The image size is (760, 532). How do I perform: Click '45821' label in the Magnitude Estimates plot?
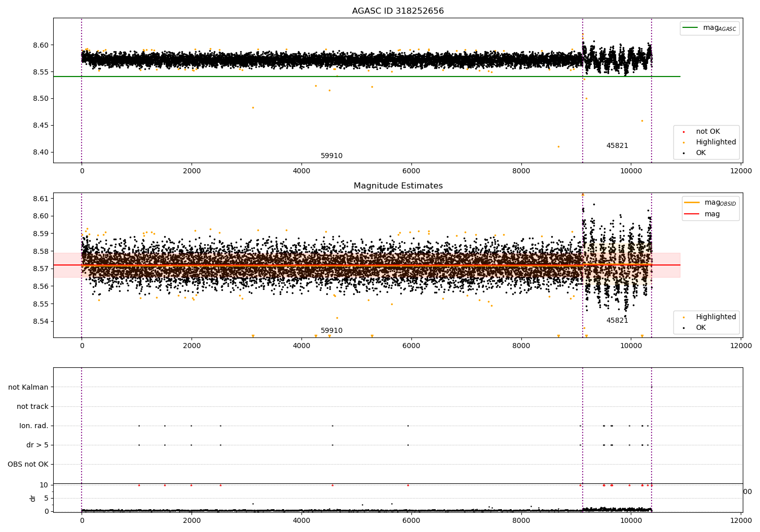(617, 321)
